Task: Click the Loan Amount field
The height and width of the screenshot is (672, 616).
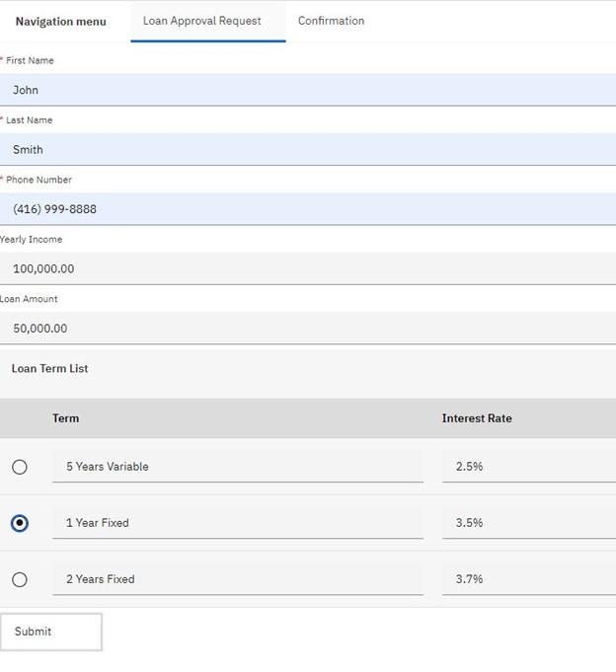Action: tap(308, 328)
